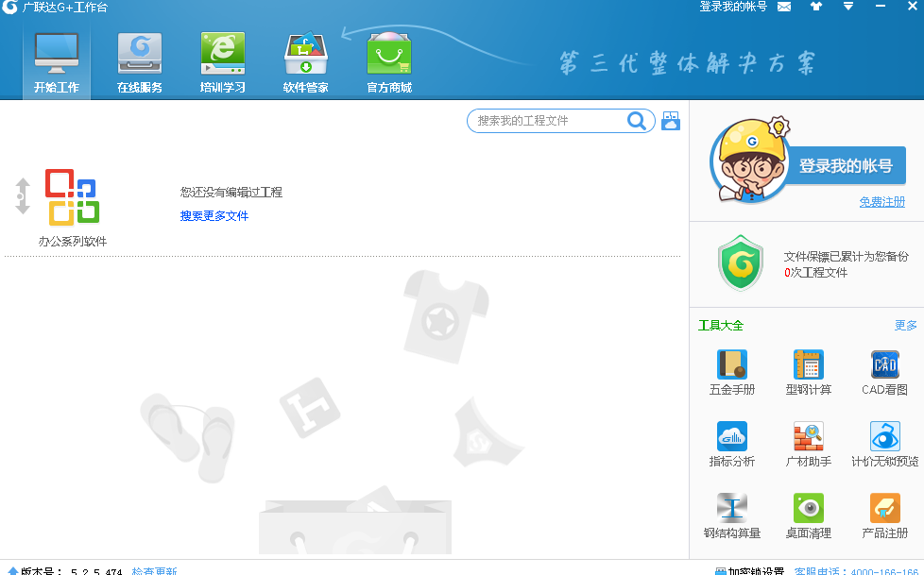Open 五金手册 tool
This screenshot has height=575, width=924.
732,372
